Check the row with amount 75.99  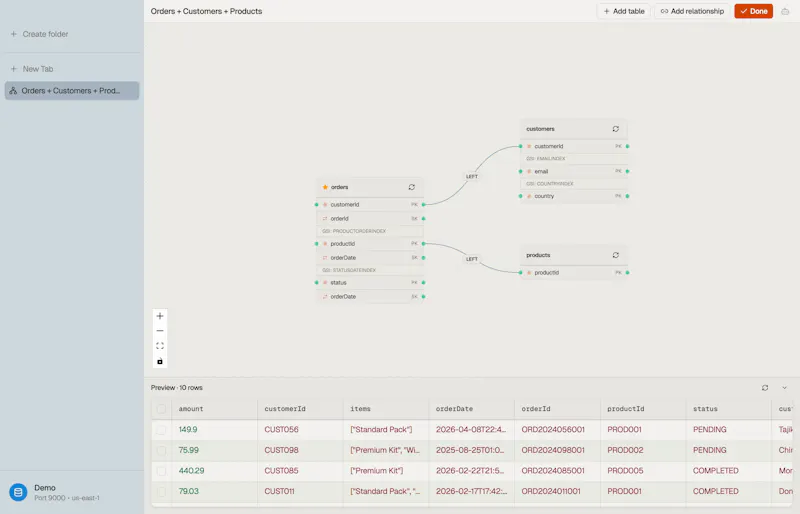pos(161,450)
